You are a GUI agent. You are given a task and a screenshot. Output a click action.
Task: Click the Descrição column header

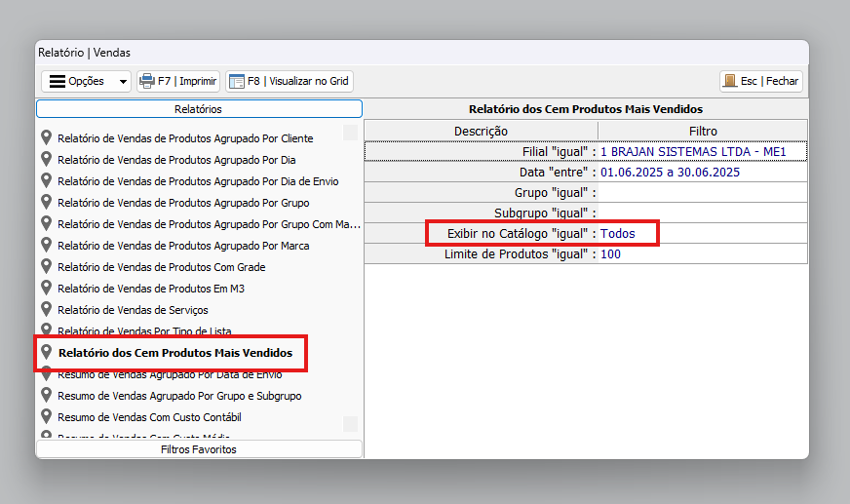[481, 131]
